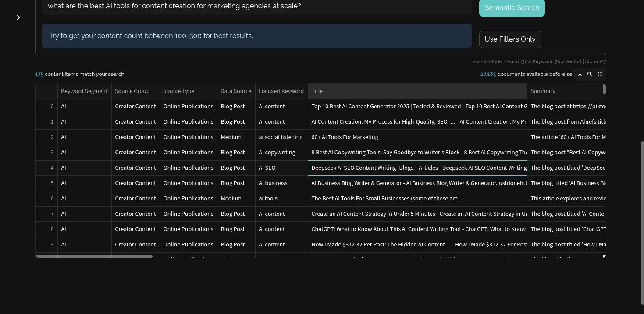Screen dimensions: 644x314
Task: Open the table search magnifier icon
Action: point(590,75)
